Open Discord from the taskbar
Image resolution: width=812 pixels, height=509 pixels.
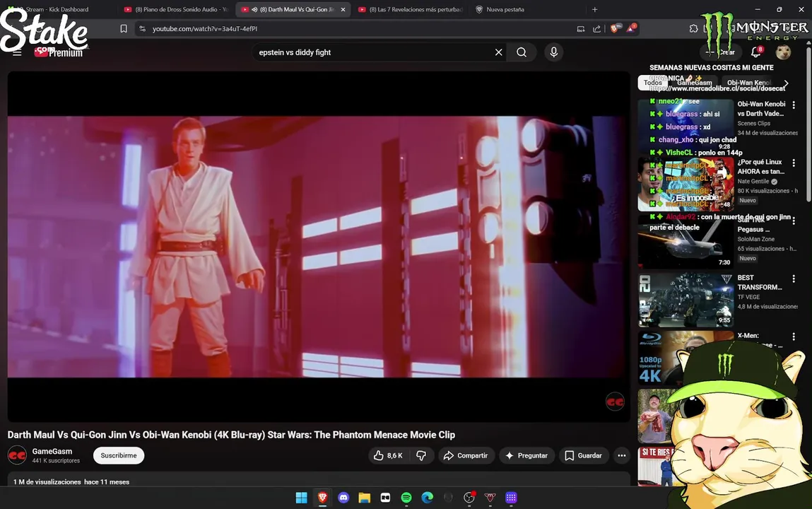pos(343,498)
